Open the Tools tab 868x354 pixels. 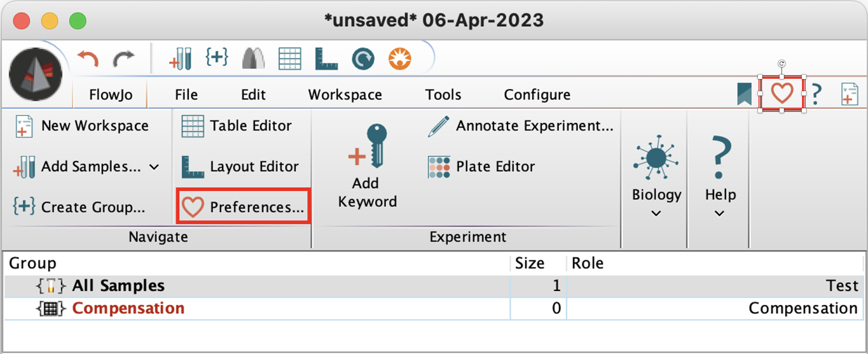[x=443, y=95]
